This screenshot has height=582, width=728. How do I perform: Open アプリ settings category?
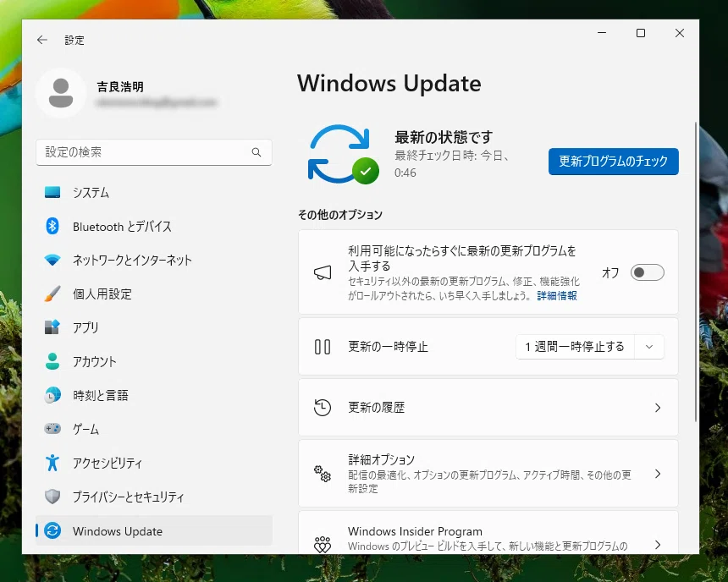[154, 327]
